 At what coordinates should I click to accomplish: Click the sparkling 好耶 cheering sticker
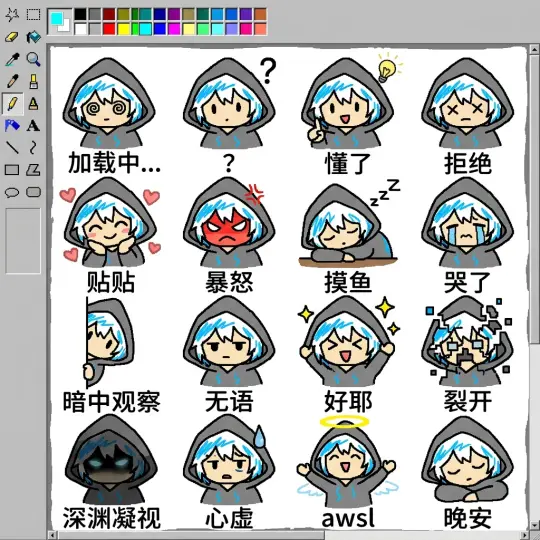coord(349,341)
